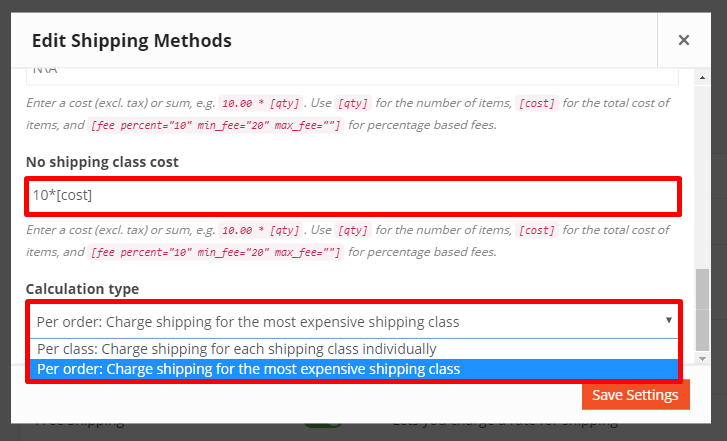The height and width of the screenshot is (441, 727).
Task: Click the dialog's vertical scrollbar thumb
Action: click(x=703, y=308)
